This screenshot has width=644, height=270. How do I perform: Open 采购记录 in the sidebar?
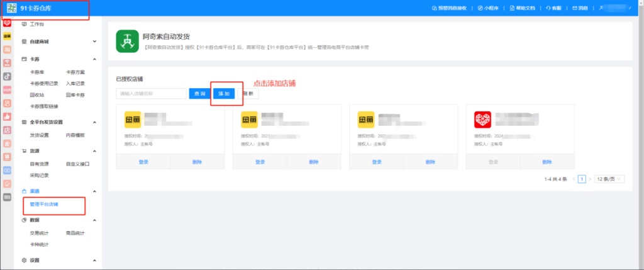point(40,175)
